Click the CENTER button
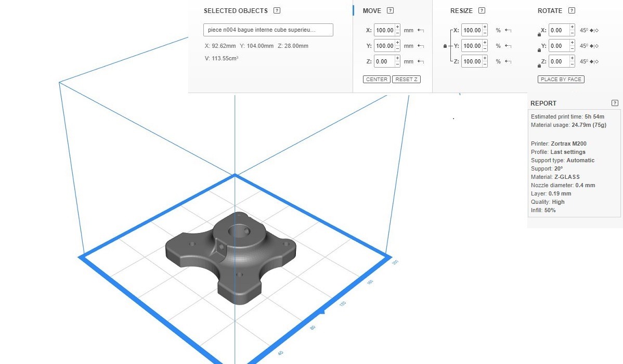Image resolution: width=623 pixels, height=364 pixels. pos(377,80)
